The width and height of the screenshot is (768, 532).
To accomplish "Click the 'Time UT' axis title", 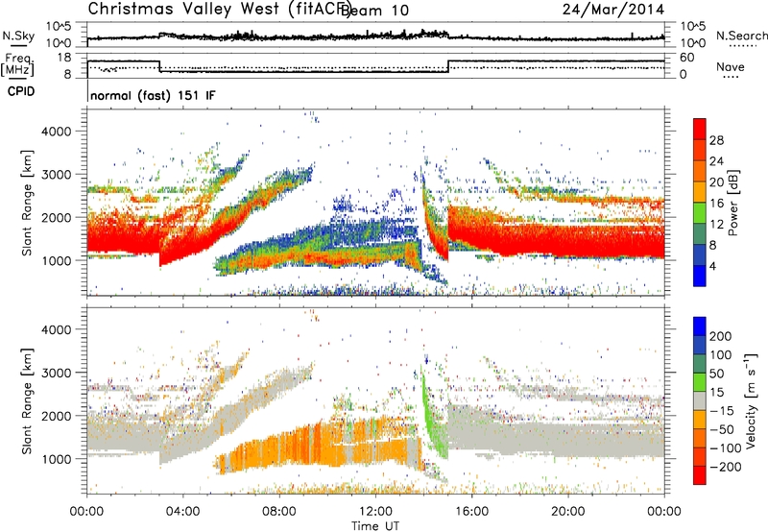I will 375,526.
